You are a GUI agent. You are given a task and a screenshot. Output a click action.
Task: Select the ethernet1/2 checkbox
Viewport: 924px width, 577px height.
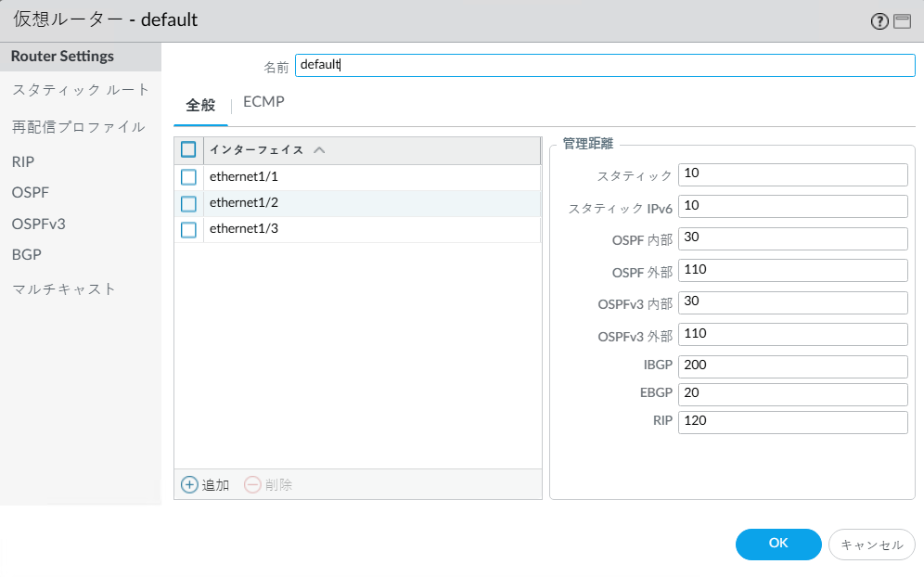(188, 203)
